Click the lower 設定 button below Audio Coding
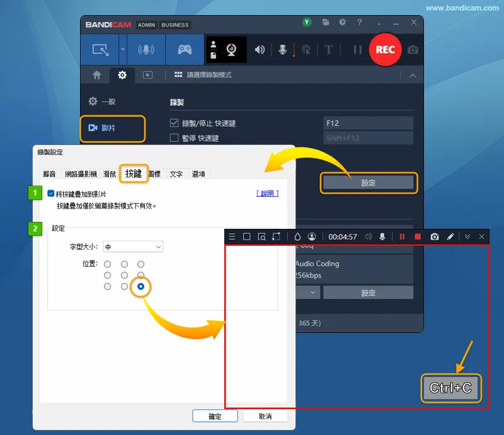The image size is (504, 435). click(x=368, y=293)
